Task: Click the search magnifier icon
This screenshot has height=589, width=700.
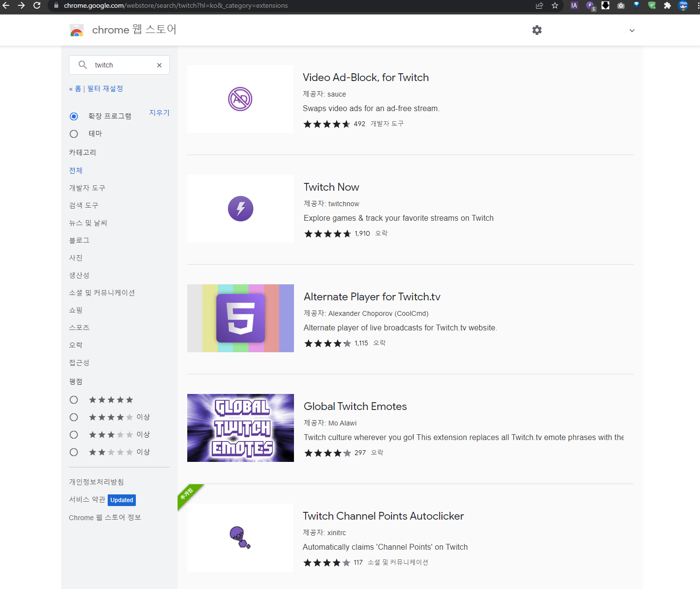Action: (x=83, y=65)
